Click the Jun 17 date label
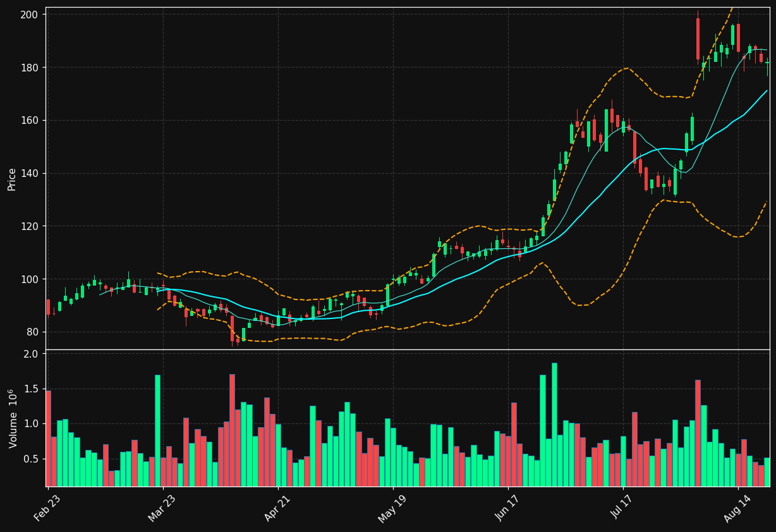 (508, 507)
